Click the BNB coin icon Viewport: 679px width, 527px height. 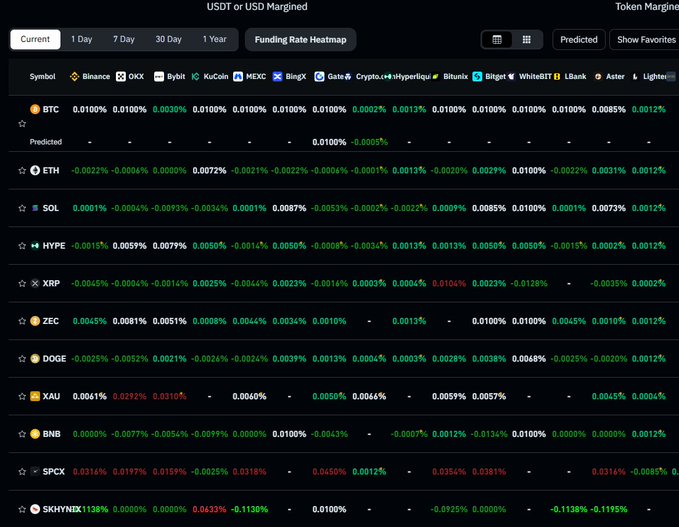(35, 434)
